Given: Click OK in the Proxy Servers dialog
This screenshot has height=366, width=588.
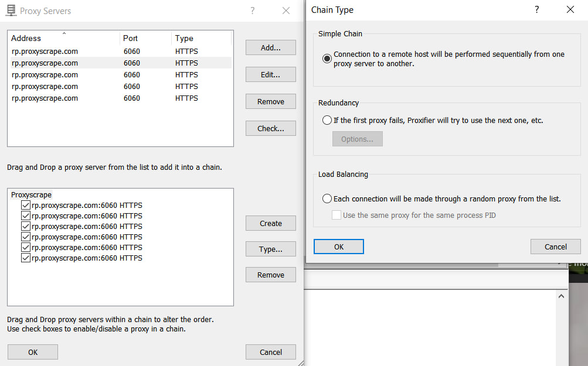Looking at the screenshot, I should pos(32,352).
